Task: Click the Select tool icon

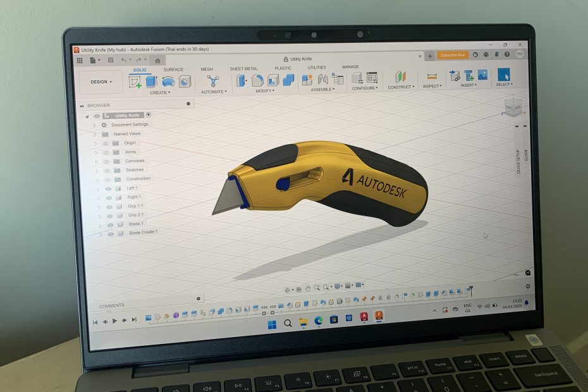Action: tap(503, 74)
